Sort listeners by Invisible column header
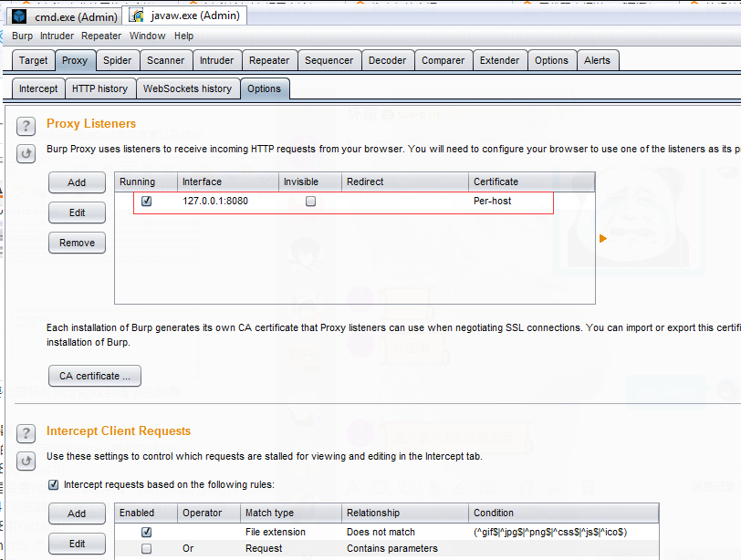 (310, 181)
